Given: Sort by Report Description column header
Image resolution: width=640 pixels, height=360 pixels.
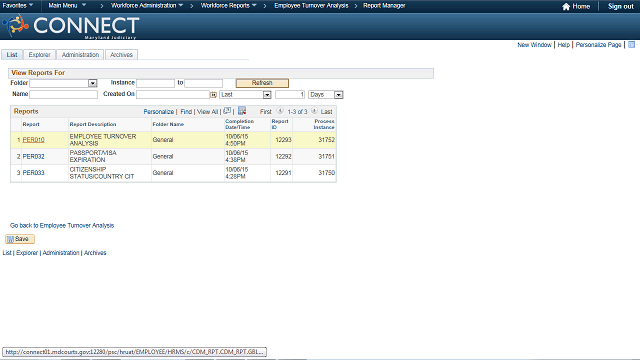Looking at the screenshot, I should pos(93,124).
